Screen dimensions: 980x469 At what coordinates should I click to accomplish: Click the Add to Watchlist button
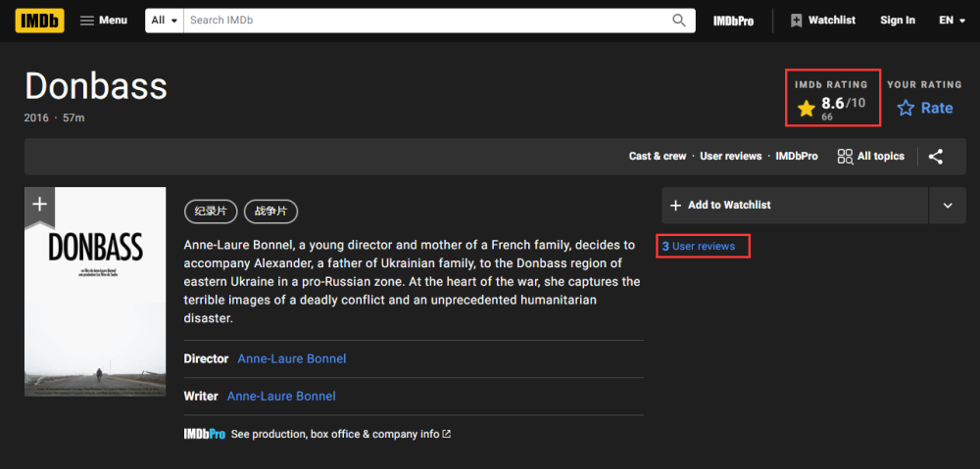point(795,205)
